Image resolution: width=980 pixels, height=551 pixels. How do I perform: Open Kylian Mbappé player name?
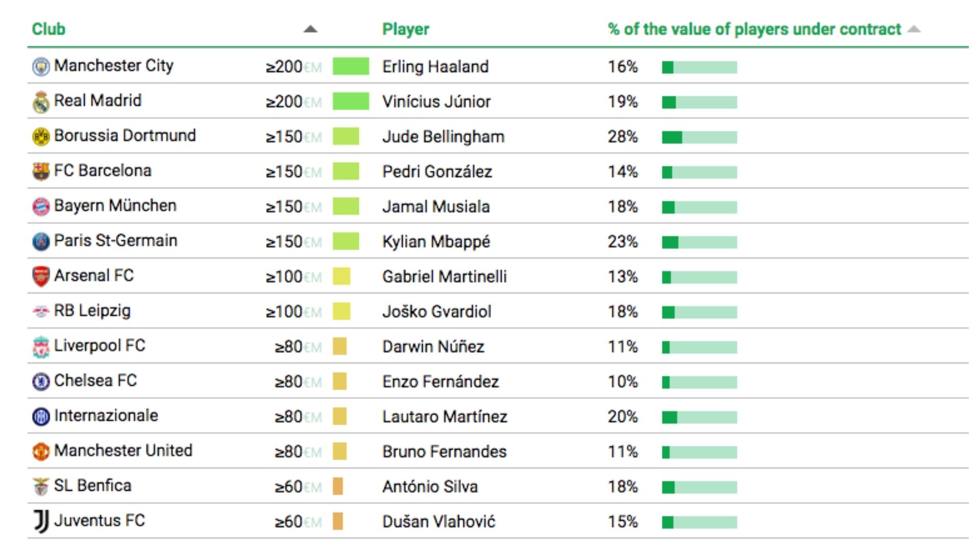[436, 241]
